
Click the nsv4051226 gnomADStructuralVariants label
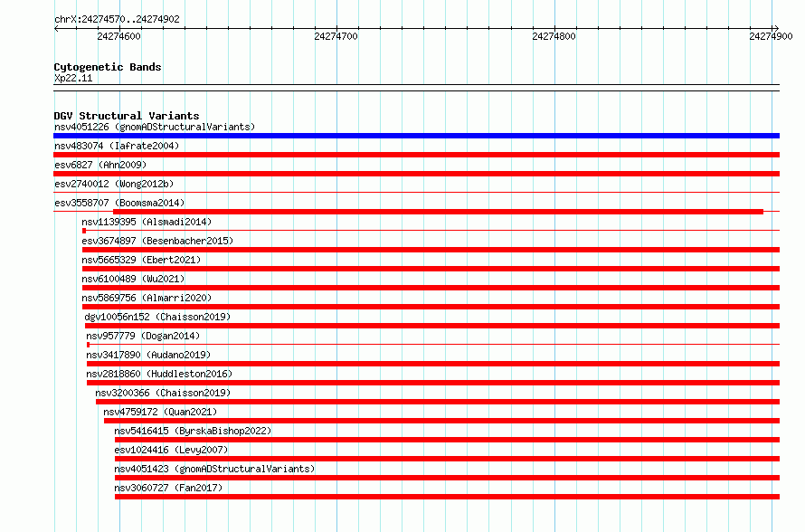[155, 127]
